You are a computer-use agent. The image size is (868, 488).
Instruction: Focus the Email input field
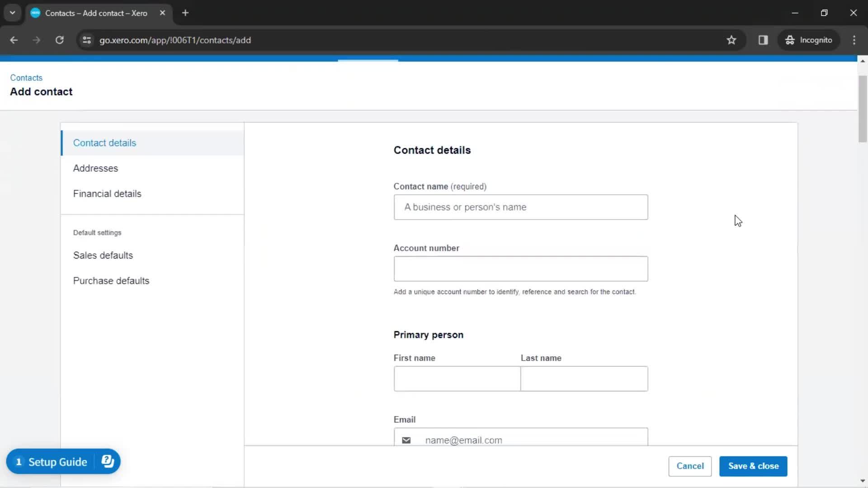[x=521, y=437]
